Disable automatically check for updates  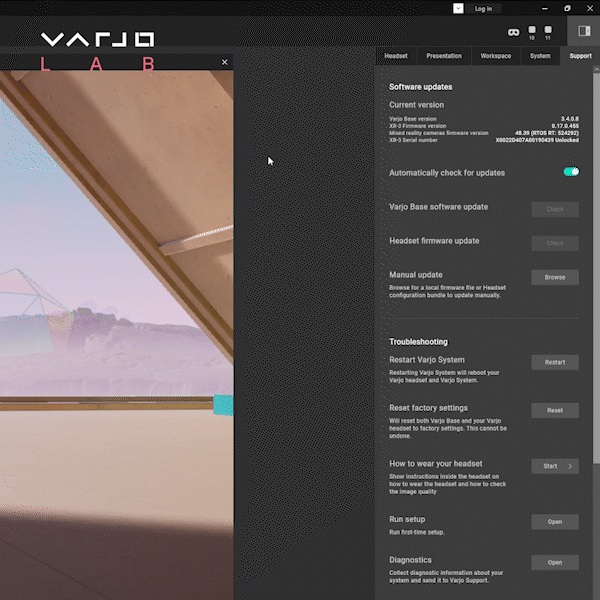[x=571, y=172]
